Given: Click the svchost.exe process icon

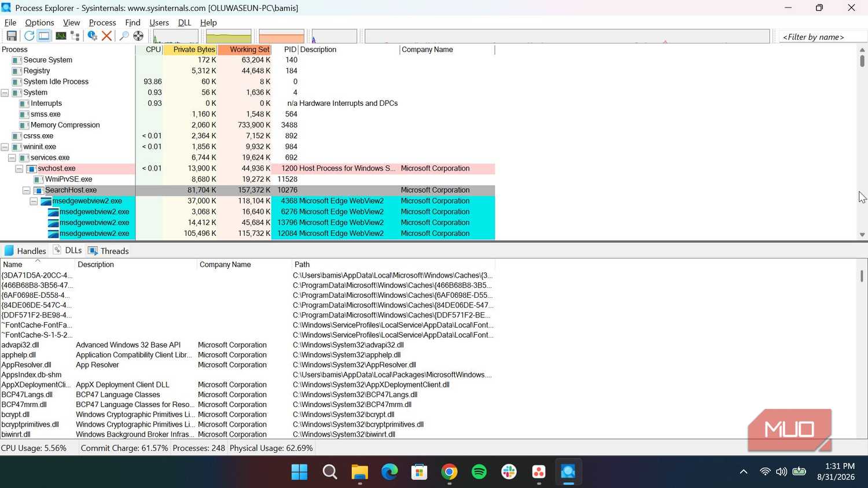Looking at the screenshot, I should pyautogui.click(x=31, y=169).
